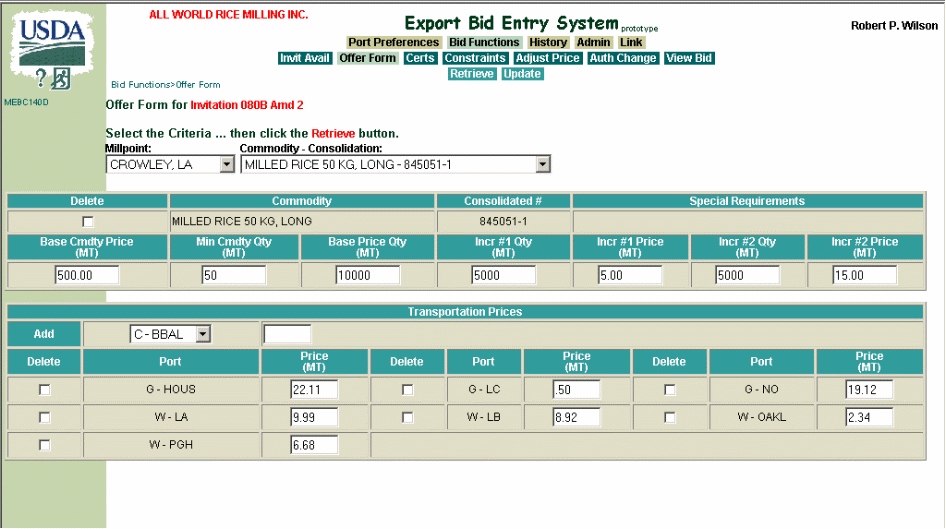The image size is (946, 529).
Task: Open the help question mark icon
Action: [x=40, y=78]
